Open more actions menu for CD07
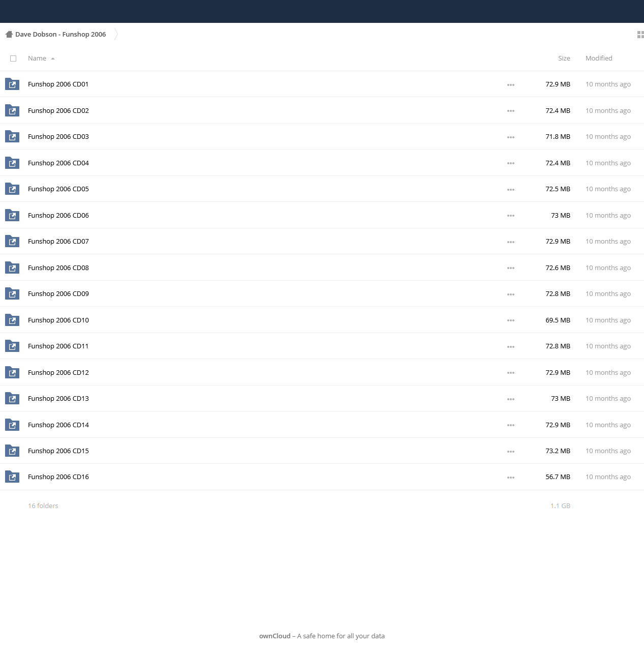Viewport: 644px width, 651px height. click(511, 242)
